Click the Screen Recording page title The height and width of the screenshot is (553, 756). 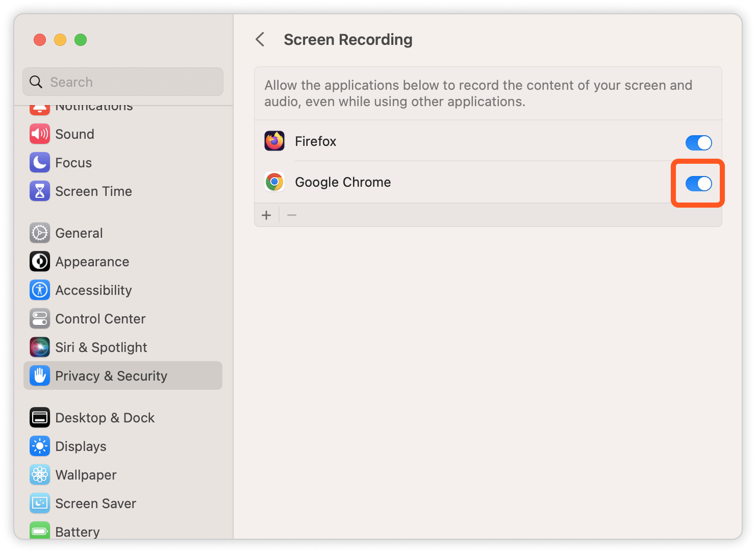[348, 40]
